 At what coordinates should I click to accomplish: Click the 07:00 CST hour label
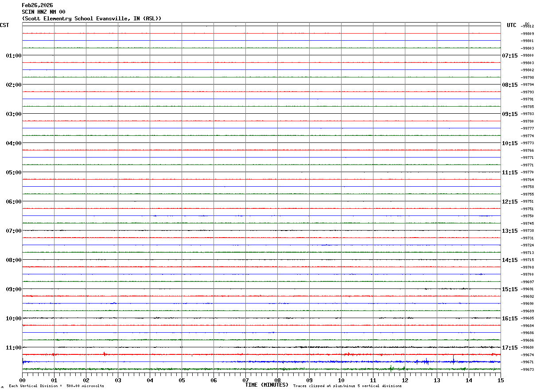click(14, 231)
